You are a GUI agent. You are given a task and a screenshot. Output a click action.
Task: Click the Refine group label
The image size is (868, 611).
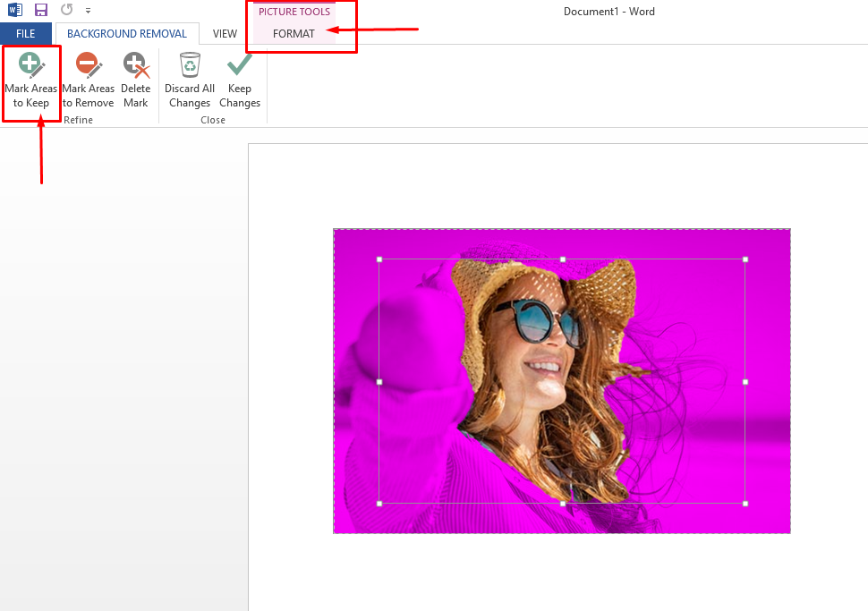coord(78,120)
